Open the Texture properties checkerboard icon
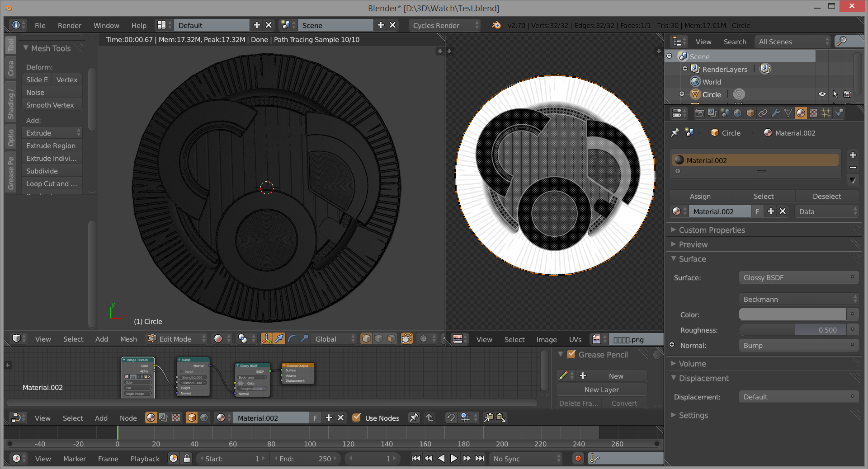The width and height of the screenshot is (868, 469). (x=813, y=113)
